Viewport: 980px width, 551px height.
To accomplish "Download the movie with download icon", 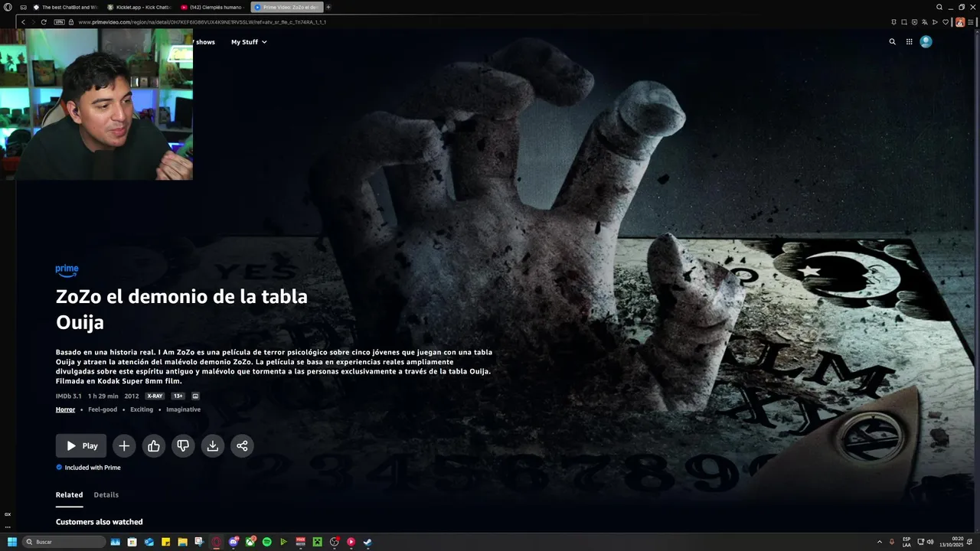I will pos(212,445).
